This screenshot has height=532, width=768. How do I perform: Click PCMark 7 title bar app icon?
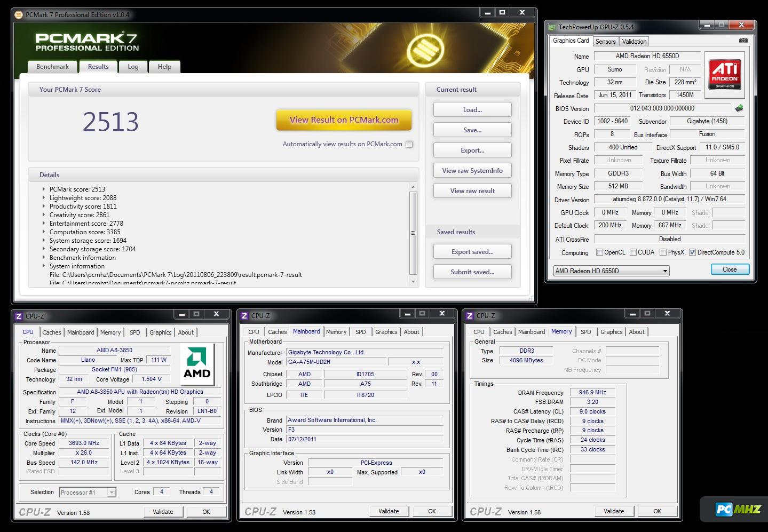(19, 14)
